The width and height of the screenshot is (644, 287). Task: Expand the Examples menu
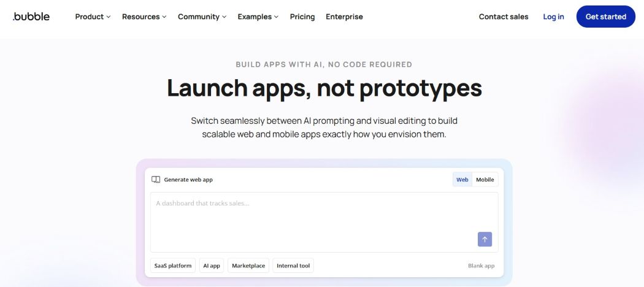click(x=258, y=17)
